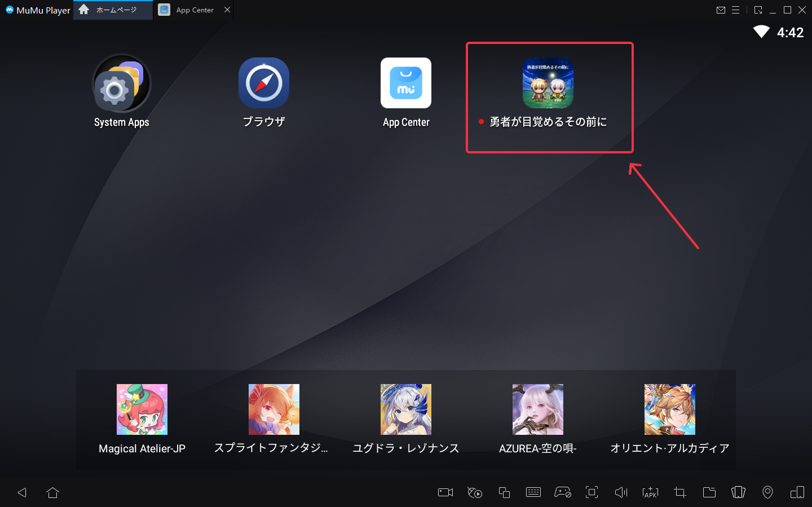Close the App Center tab
The height and width of the screenshot is (507, 812).
pyautogui.click(x=227, y=10)
